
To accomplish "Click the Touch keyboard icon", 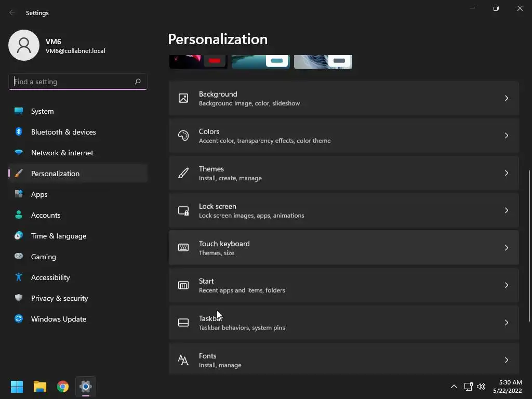I will coord(183,248).
